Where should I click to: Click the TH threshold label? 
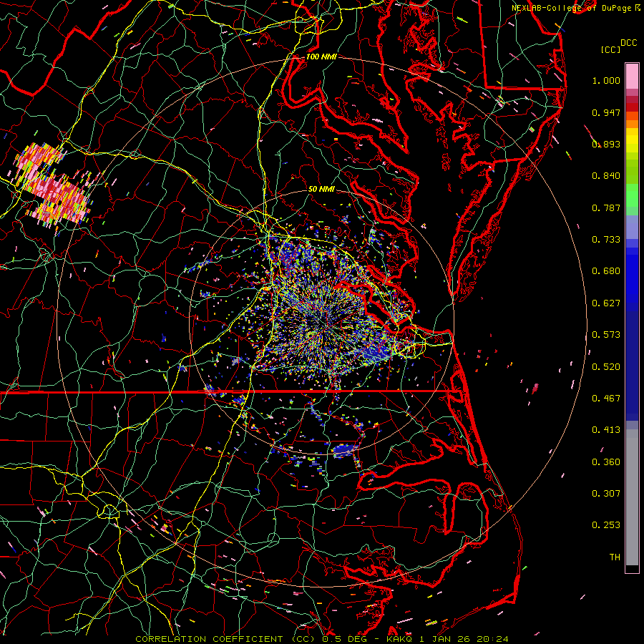coord(615,557)
